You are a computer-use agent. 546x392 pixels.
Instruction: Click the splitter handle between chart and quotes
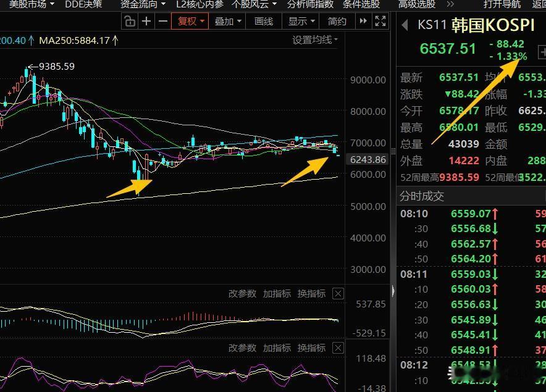click(393, 151)
